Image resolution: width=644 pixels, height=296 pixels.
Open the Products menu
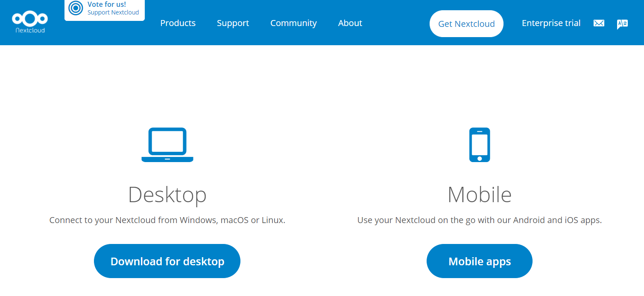pyautogui.click(x=178, y=23)
